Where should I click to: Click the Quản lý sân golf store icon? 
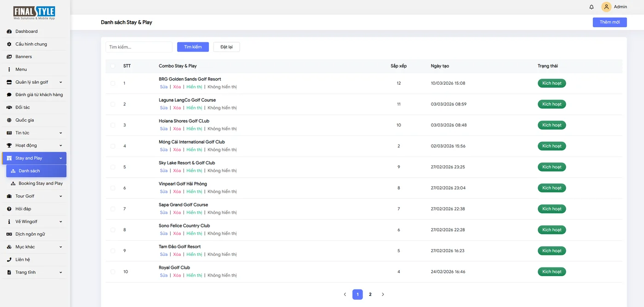coord(9,82)
